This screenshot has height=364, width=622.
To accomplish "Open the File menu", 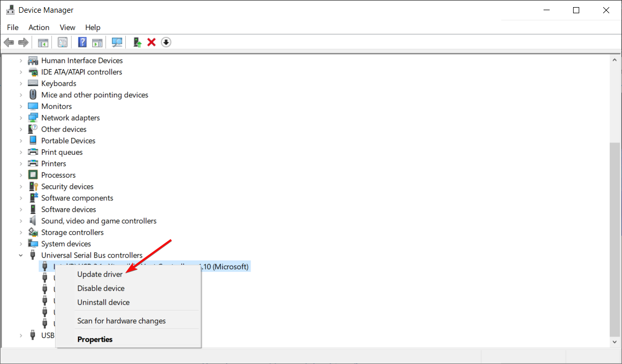I will tap(13, 27).
